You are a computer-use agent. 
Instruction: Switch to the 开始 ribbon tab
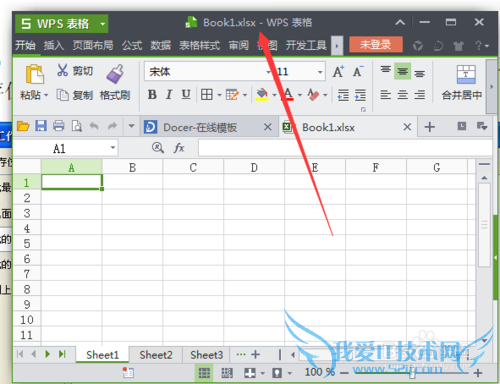coord(25,45)
